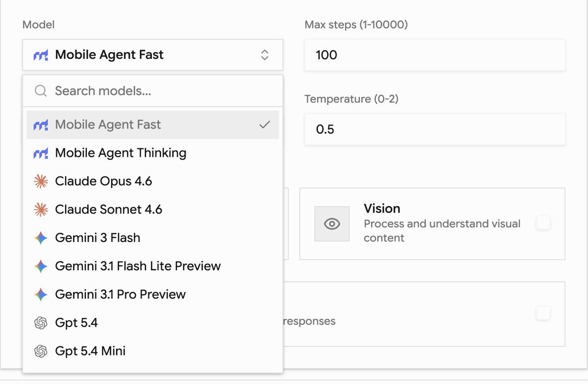Click the Temperature field showing 0.5
588x384 pixels.
point(435,129)
